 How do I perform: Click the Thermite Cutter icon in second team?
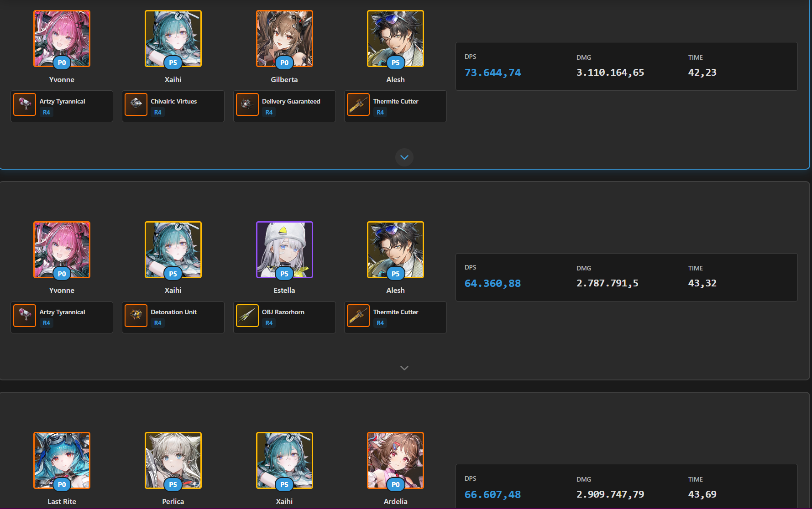pos(358,316)
